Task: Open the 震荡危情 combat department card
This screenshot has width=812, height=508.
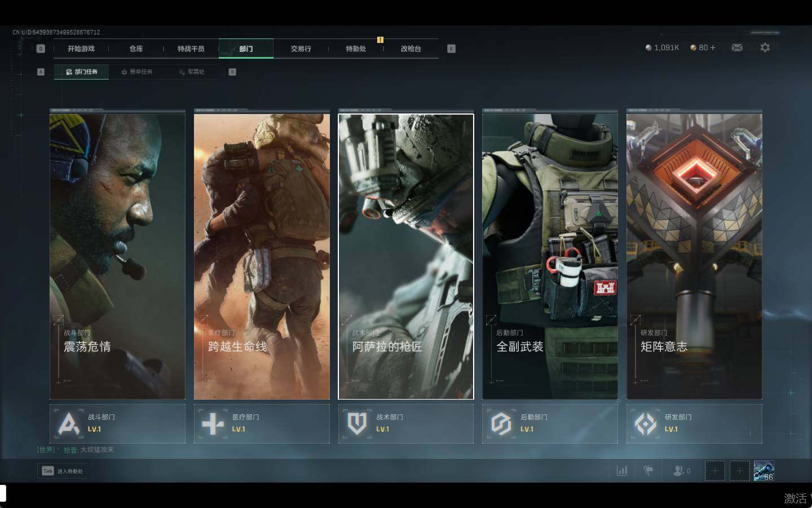Action: [x=117, y=256]
